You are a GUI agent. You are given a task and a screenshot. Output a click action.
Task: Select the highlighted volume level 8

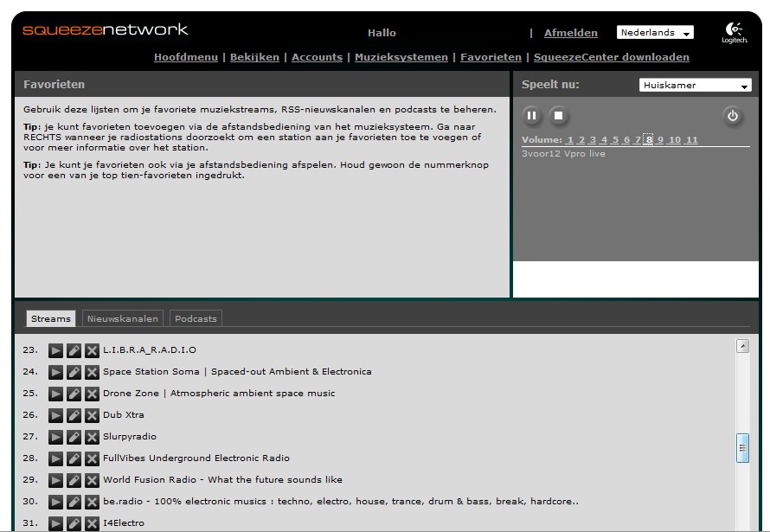coord(649,140)
